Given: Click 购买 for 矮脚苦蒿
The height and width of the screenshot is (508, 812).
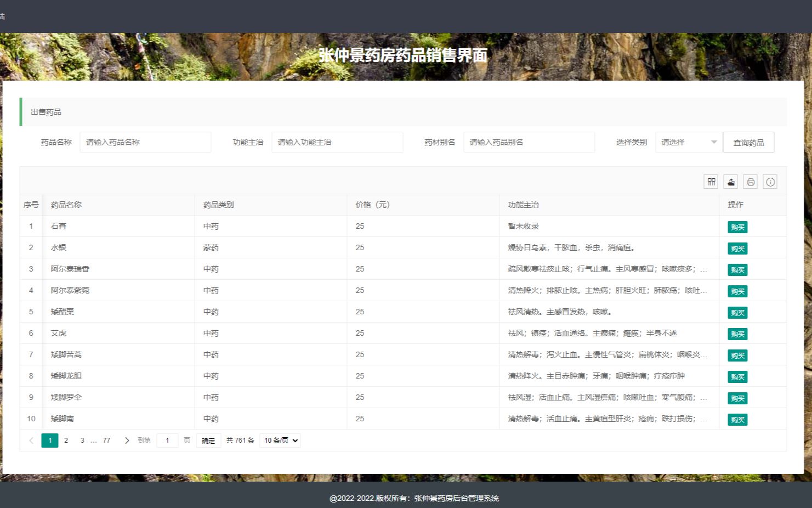Looking at the screenshot, I should [x=737, y=355].
